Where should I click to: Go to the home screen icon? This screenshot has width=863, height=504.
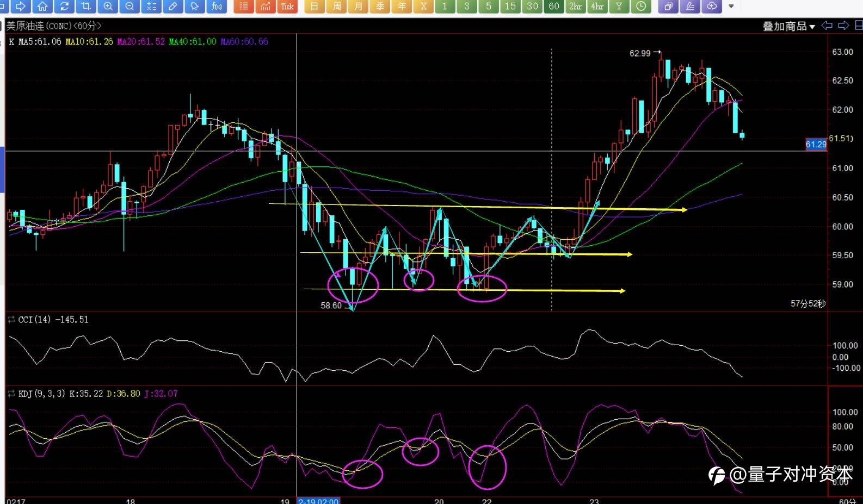pos(42,6)
